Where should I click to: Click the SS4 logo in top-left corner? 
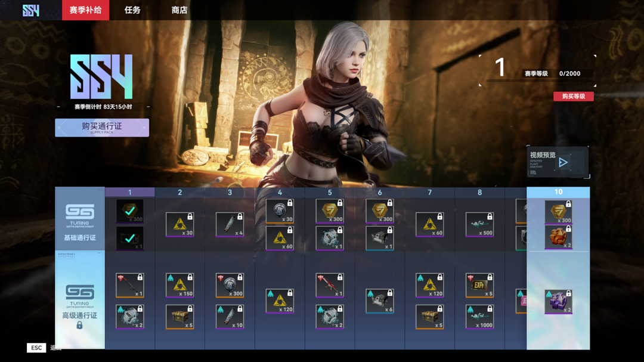click(31, 10)
